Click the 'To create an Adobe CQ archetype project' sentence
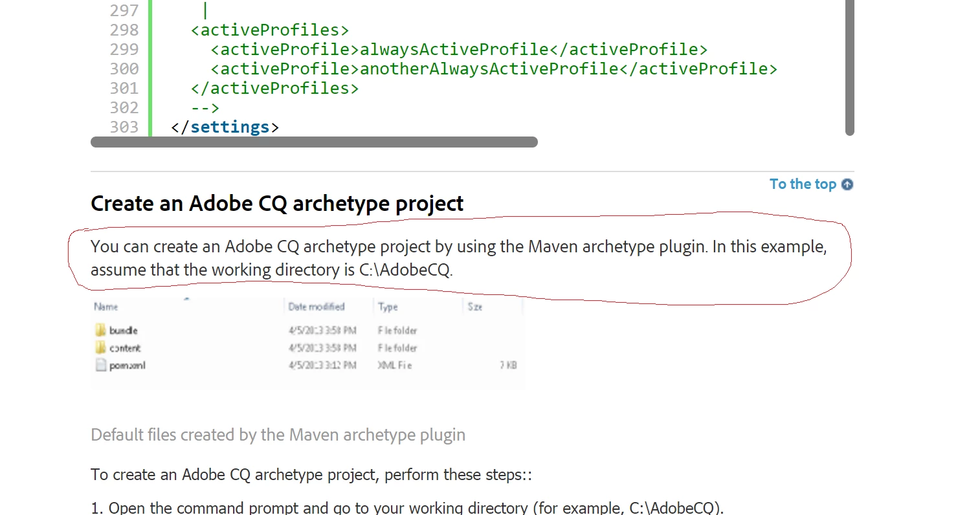Image resolution: width=980 pixels, height=515 pixels. 311,475
